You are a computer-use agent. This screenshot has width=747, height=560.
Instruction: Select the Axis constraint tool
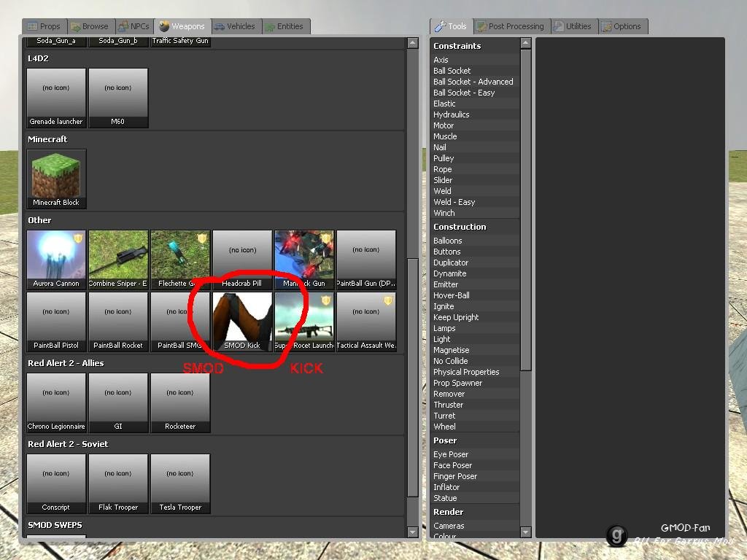click(474, 60)
